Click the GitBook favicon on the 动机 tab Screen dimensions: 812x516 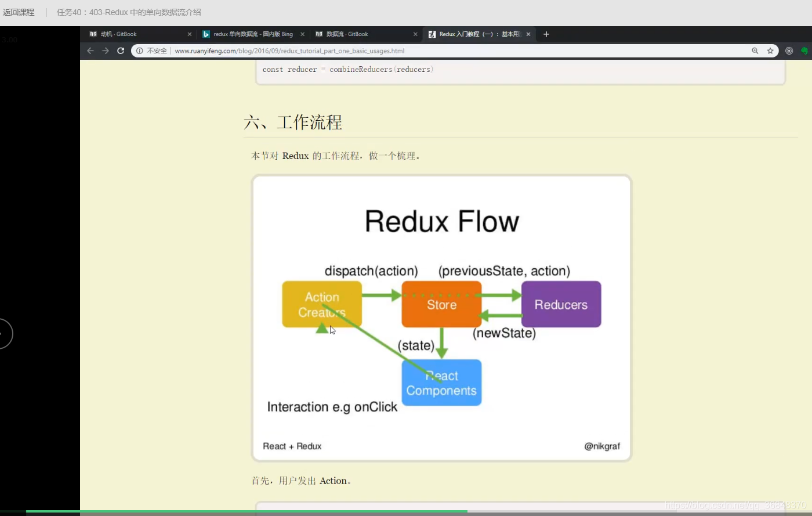point(93,34)
